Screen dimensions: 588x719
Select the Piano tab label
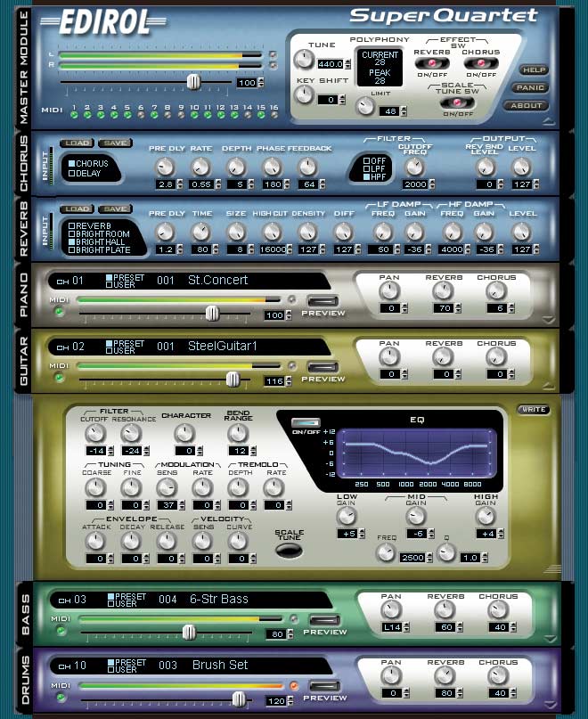coord(24,295)
